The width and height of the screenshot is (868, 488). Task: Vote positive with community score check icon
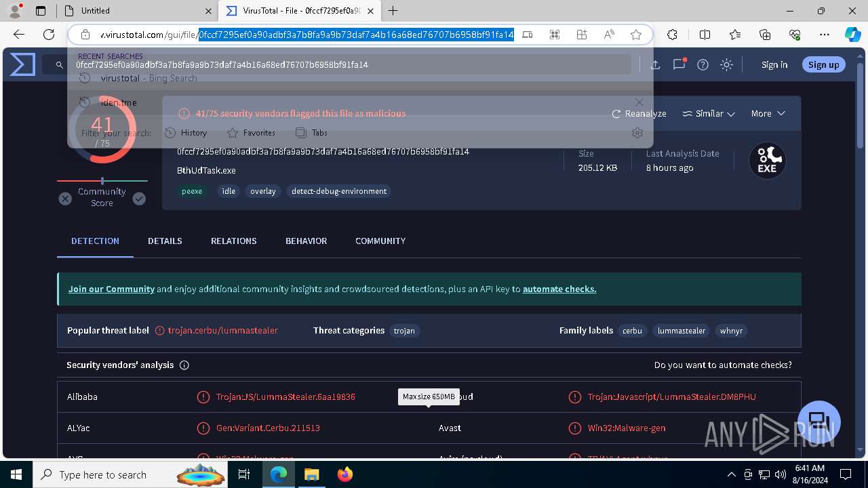(139, 199)
